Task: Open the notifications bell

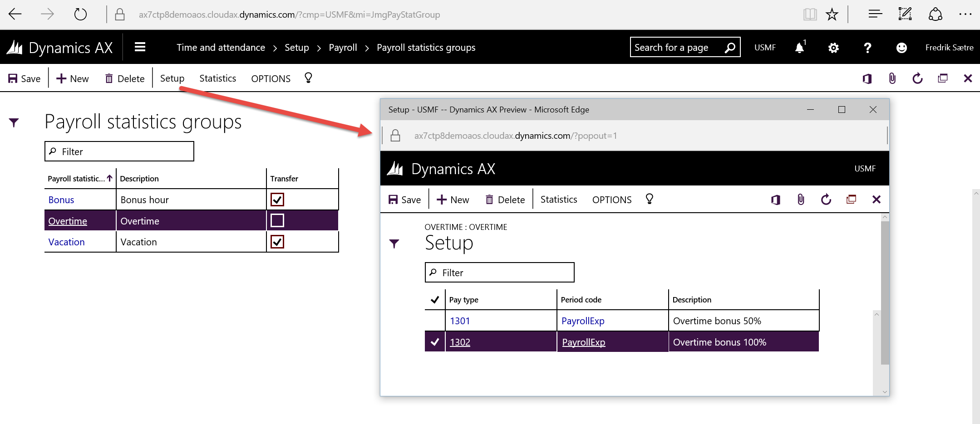Action: [799, 48]
